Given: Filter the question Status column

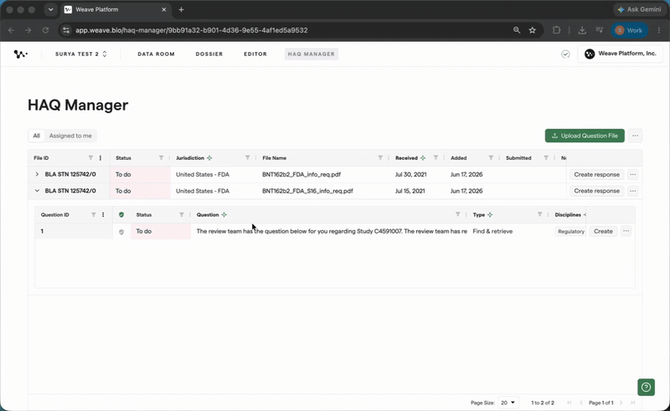Looking at the screenshot, I should point(181,214).
